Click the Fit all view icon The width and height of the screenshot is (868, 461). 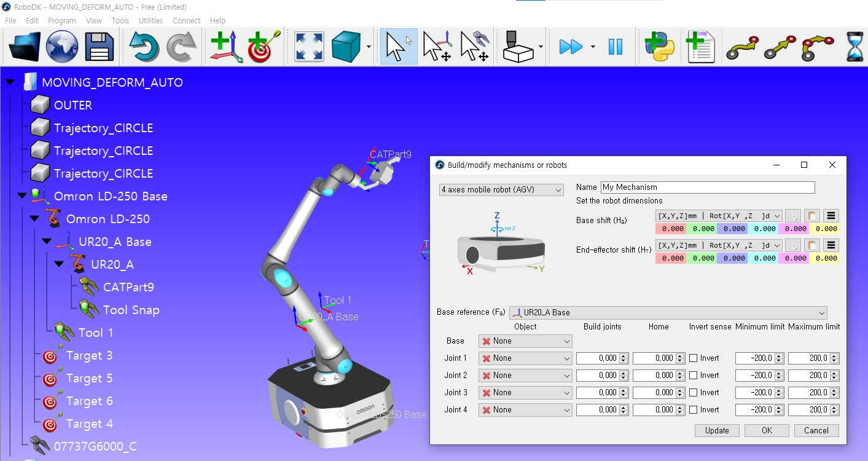309,46
